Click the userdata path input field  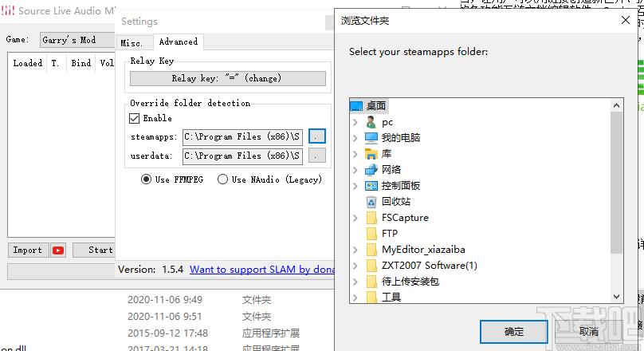(x=243, y=156)
